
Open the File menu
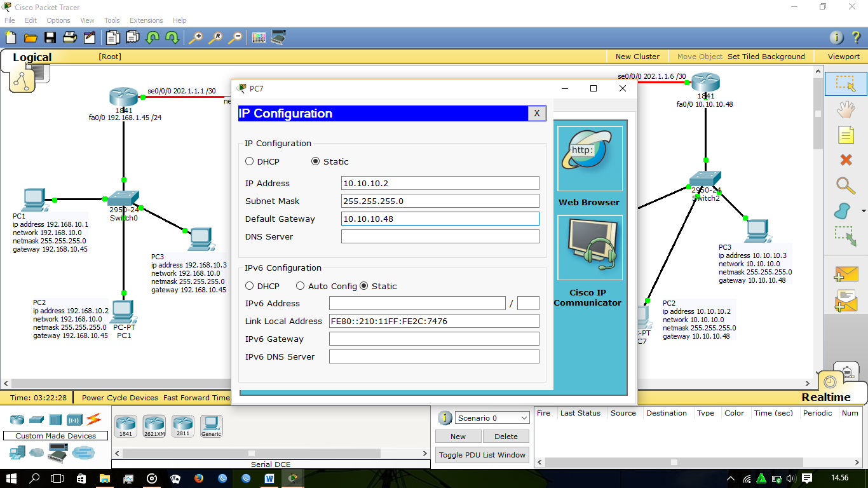[x=10, y=20]
